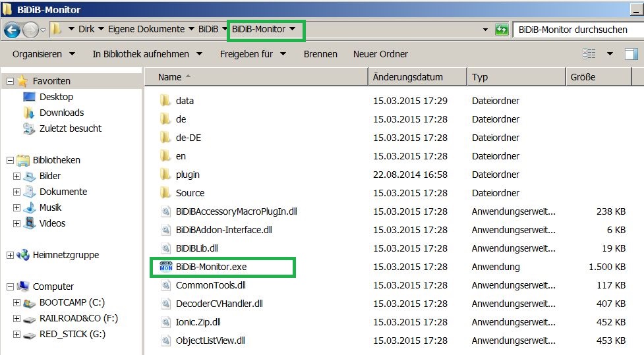Click the Musik library icon

pos(30,207)
